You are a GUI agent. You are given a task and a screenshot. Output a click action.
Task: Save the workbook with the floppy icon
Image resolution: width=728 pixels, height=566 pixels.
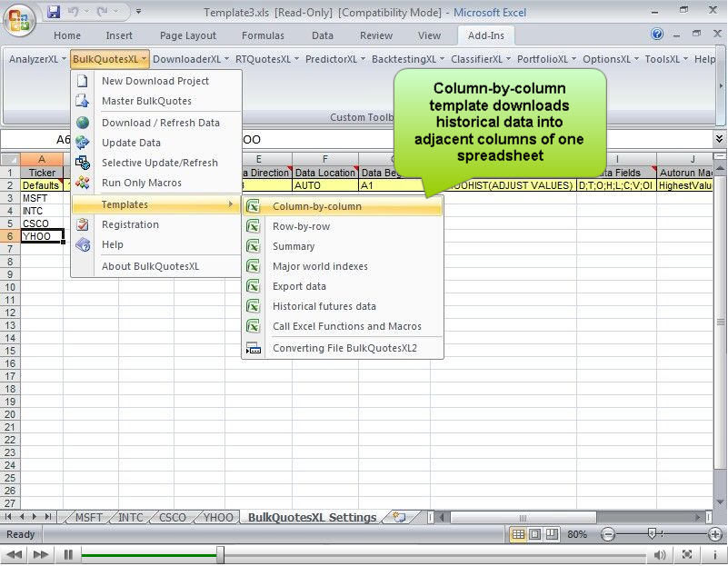[x=54, y=12]
